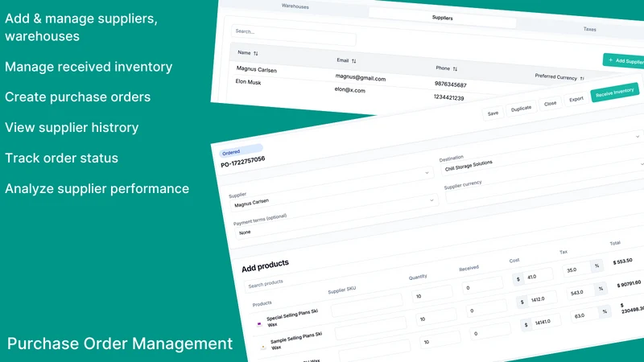Viewport: 644px width, 362px height.
Task: Click the Save button
Action: (493, 113)
